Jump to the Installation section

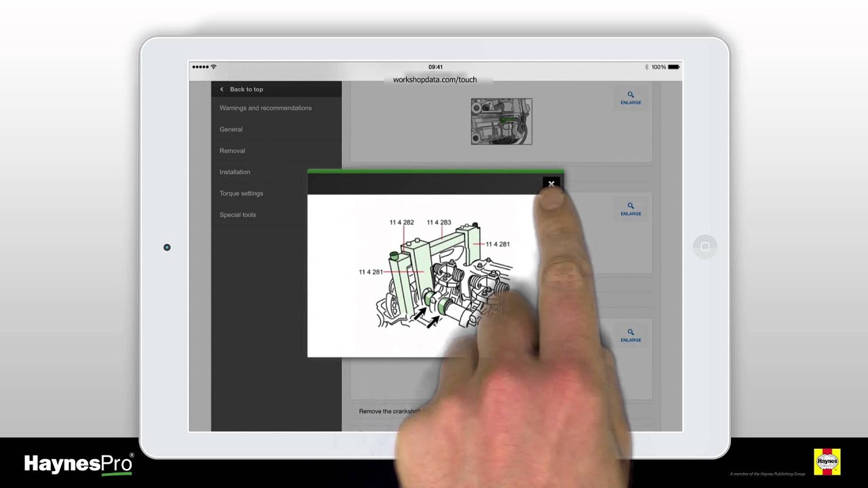pyautogui.click(x=276, y=172)
